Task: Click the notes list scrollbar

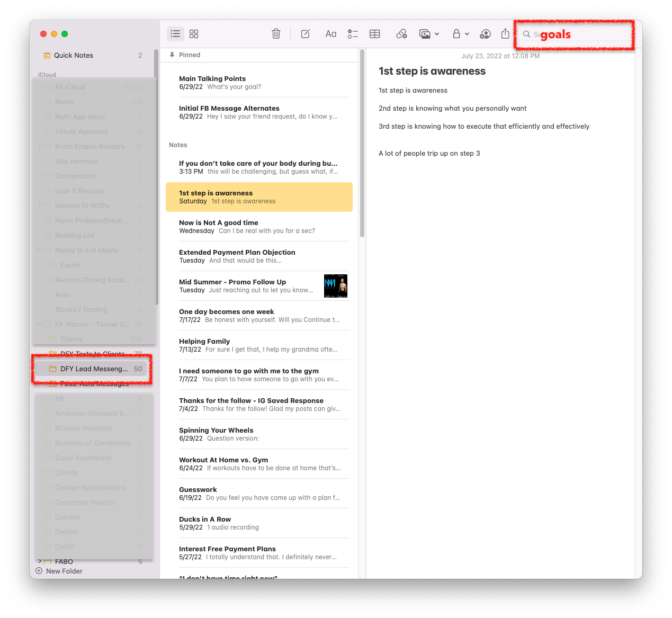Action: 362,143
